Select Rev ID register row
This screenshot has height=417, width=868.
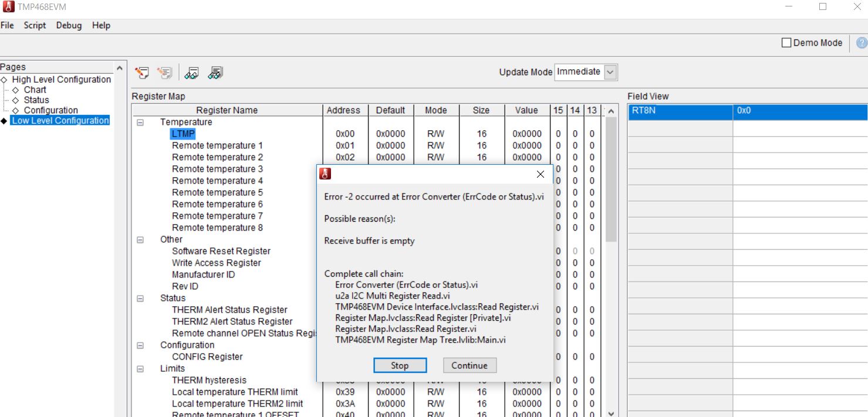(x=185, y=286)
